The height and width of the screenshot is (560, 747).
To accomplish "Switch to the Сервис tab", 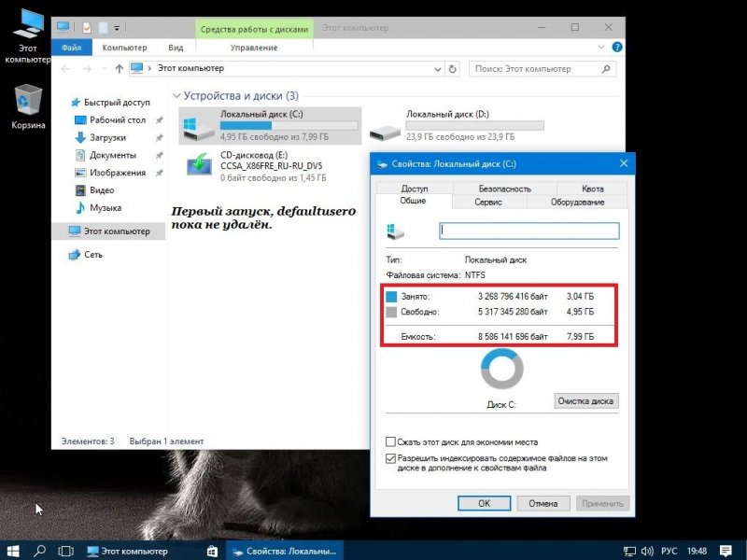I will tap(488, 202).
